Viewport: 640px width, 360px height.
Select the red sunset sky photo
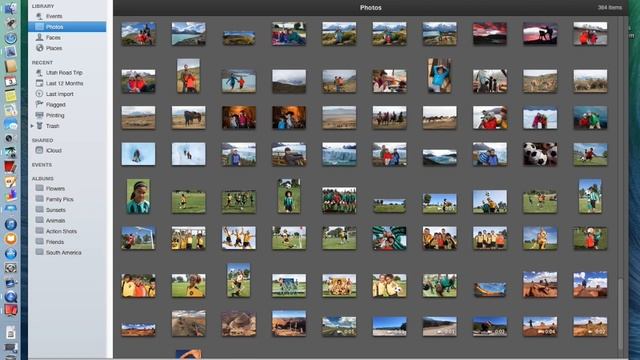490,33
